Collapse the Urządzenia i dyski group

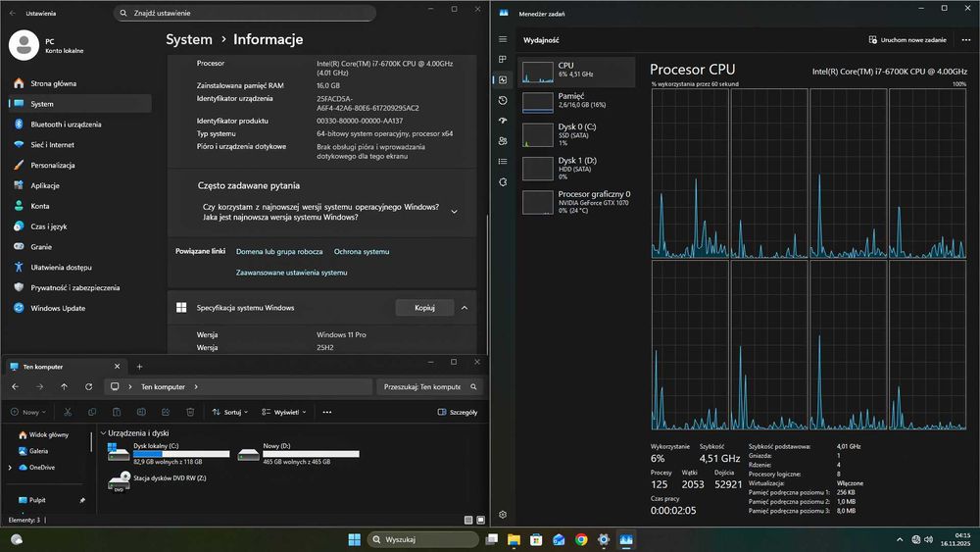pos(103,432)
